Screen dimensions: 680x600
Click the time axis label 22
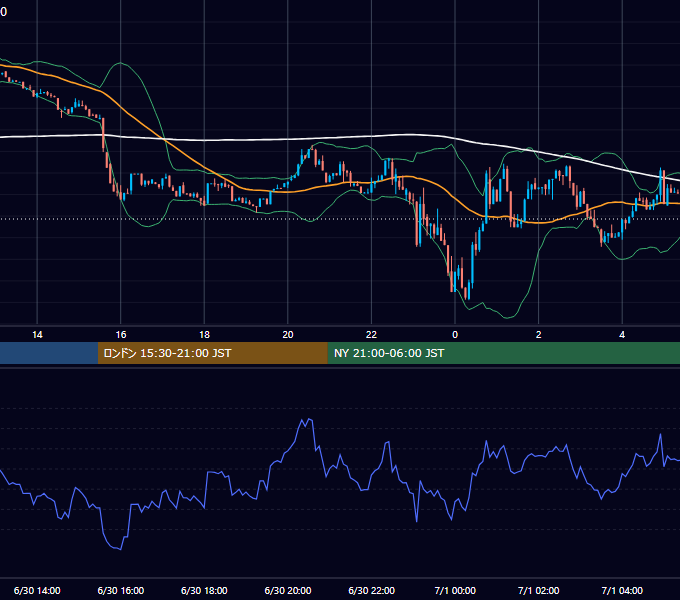point(371,335)
